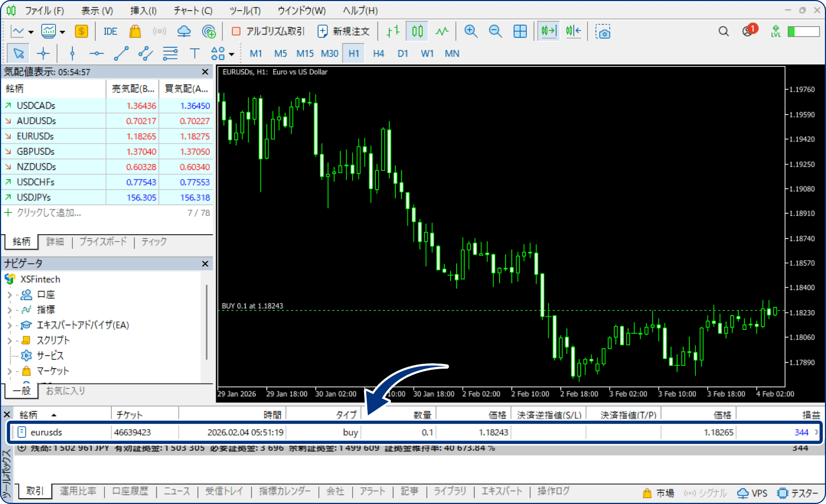Expand the 口座 node in navigator
Image resolution: width=826 pixels, height=504 pixels.
coord(9,294)
